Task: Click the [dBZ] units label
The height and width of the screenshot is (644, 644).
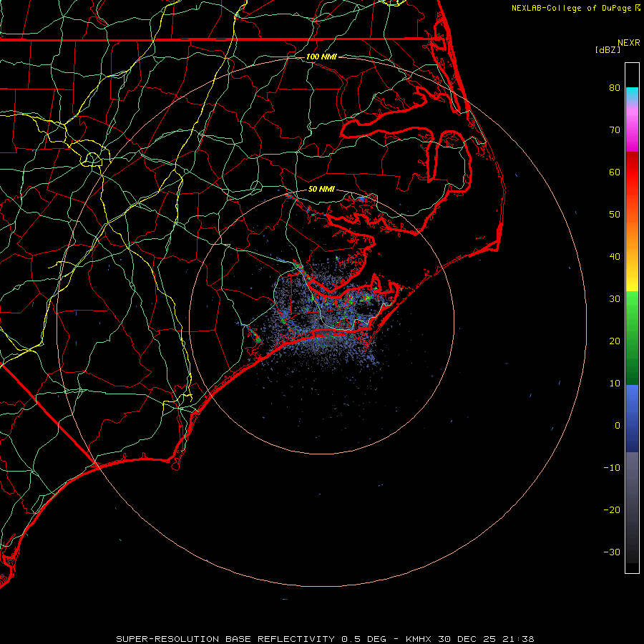Action: [x=608, y=50]
